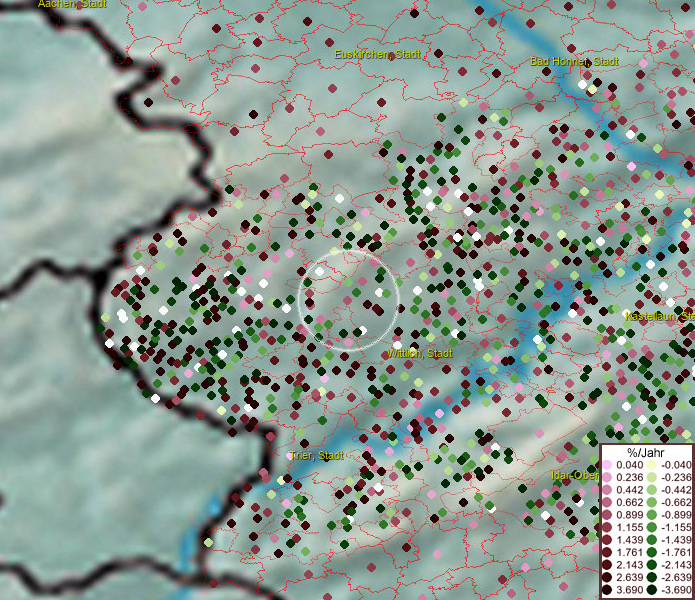Click the 'Idar-Ober' map label
The width and height of the screenshot is (695, 600).
[575, 475]
